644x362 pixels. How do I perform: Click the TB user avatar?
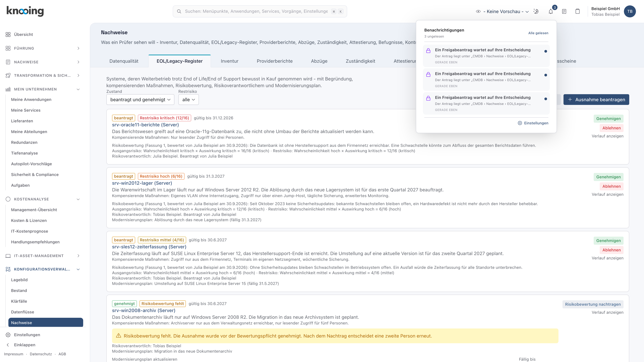[x=630, y=12]
